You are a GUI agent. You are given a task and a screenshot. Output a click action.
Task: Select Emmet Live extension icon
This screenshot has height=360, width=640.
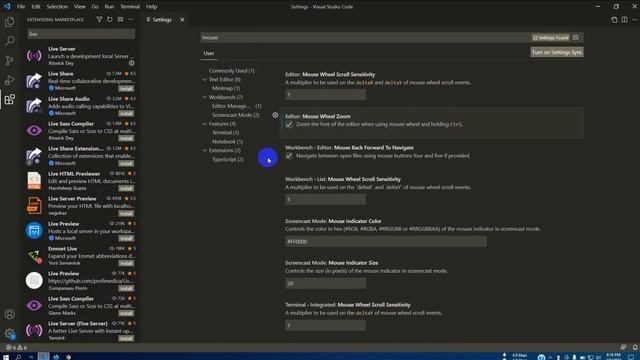[34, 256]
